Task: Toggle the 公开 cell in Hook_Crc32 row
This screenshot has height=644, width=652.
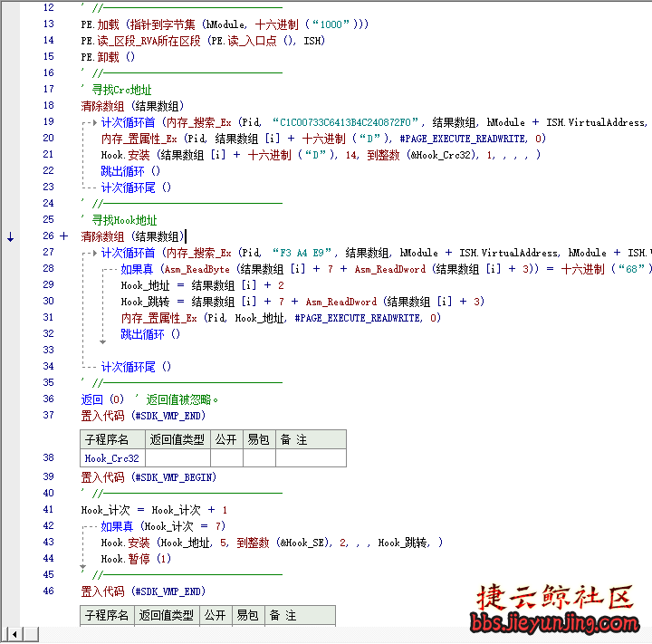Action: pos(226,458)
